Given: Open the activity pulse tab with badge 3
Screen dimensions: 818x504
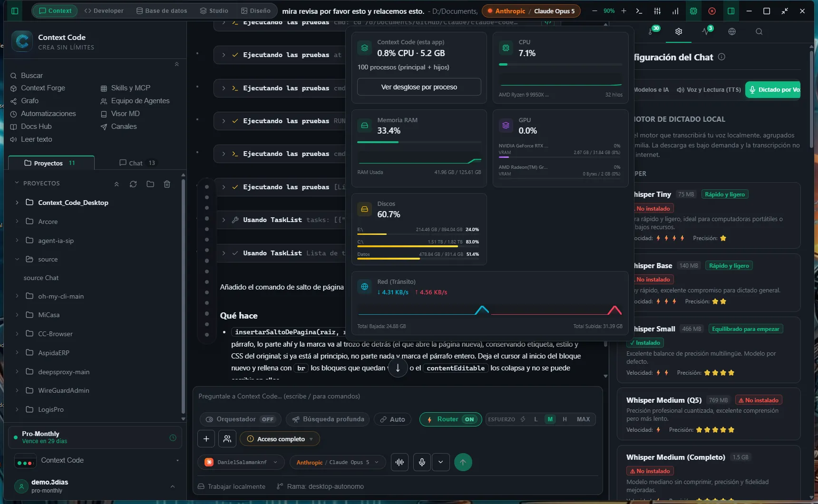Looking at the screenshot, I should click(707, 31).
